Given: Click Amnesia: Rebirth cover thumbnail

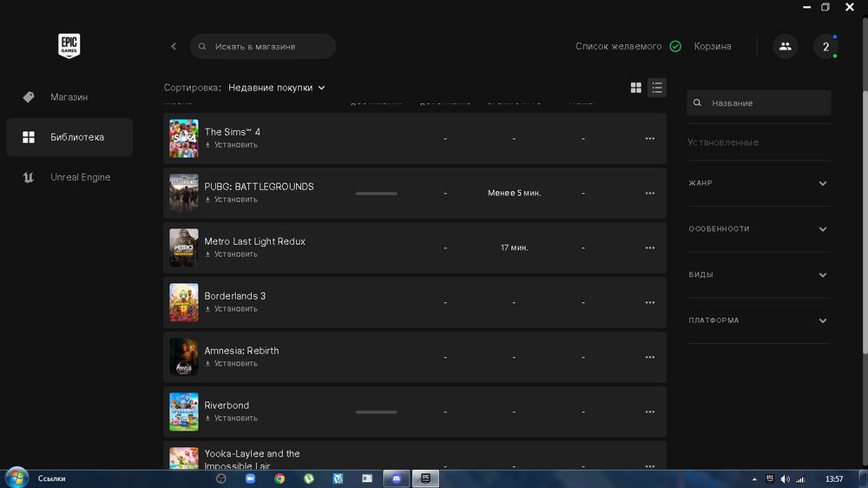Looking at the screenshot, I should click(x=184, y=357).
